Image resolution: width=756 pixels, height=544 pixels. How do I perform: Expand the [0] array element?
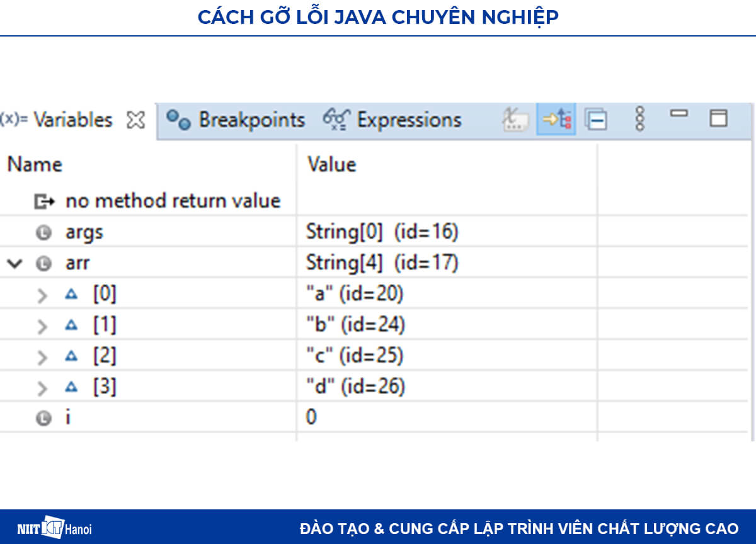tap(43, 295)
